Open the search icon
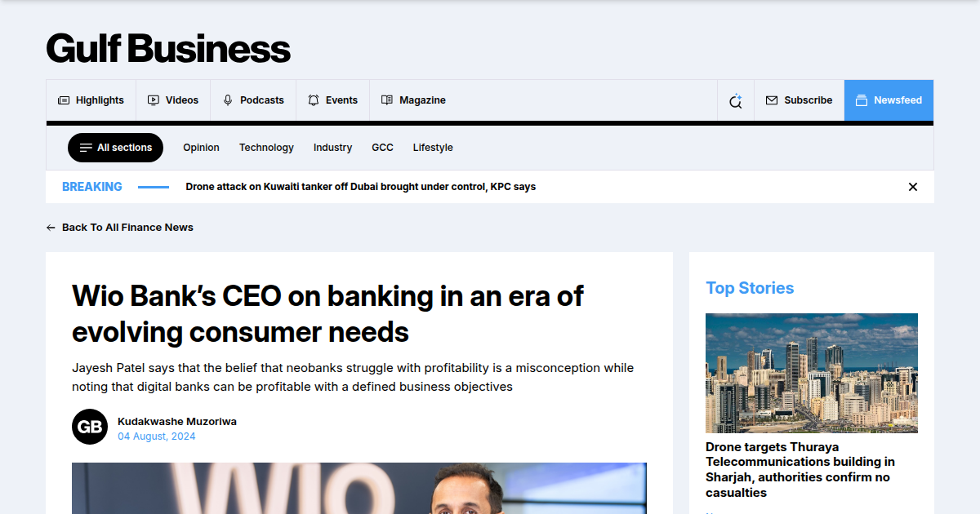The height and width of the screenshot is (514, 980). (735, 100)
